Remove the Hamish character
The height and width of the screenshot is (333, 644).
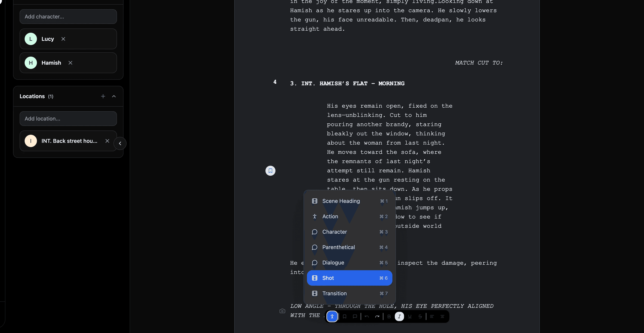click(x=70, y=63)
